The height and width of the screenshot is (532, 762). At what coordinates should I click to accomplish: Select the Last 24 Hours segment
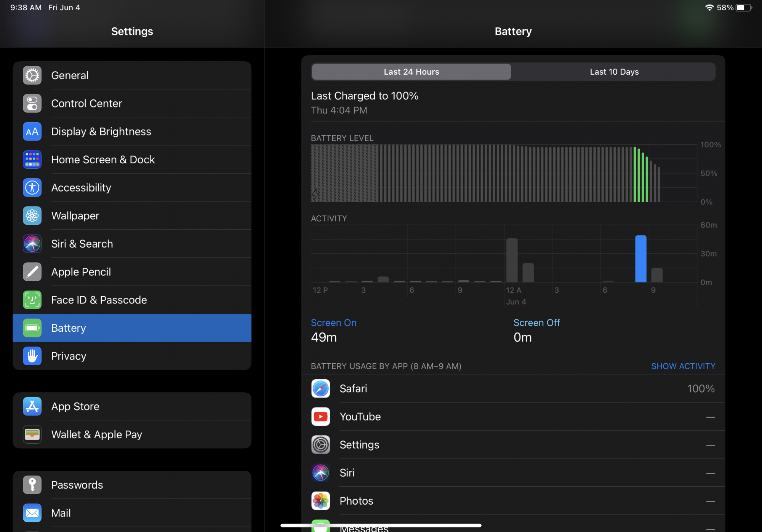[x=411, y=72]
